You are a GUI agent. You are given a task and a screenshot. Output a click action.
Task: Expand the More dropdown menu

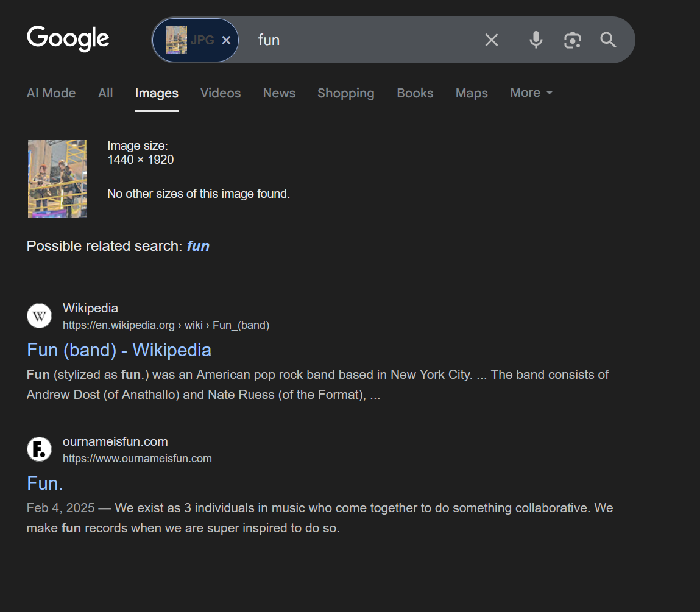pyautogui.click(x=531, y=93)
